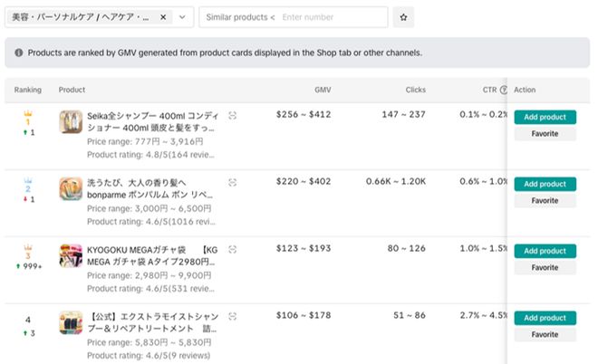
Task: Click product rating 4.6/5 with 1016 reviews
Action: (x=151, y=222)
